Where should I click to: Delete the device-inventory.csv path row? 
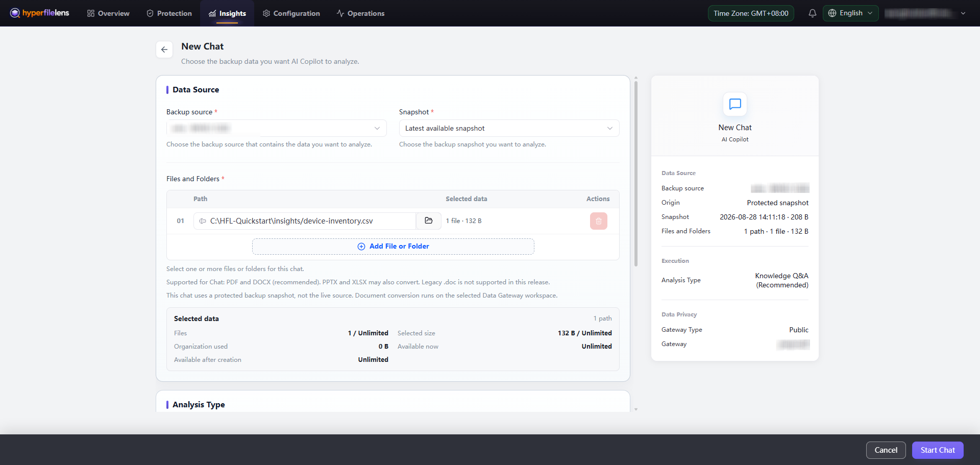point(599,221)
